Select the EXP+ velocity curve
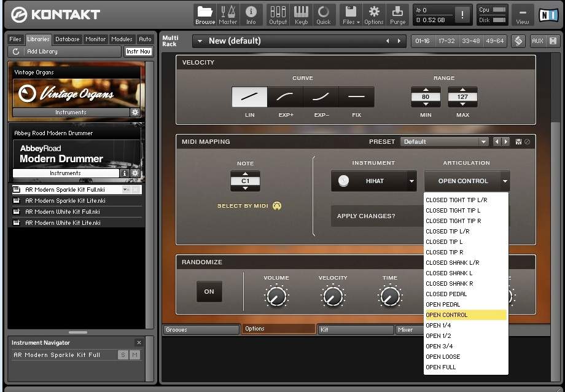This screenshot has width=565, height=392. tap(286, 96)
